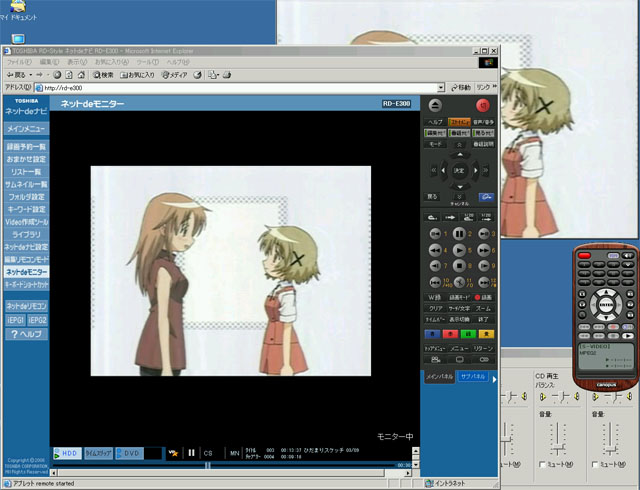
Task: Stop playback using the square stop button
Action: coord(459,265)
